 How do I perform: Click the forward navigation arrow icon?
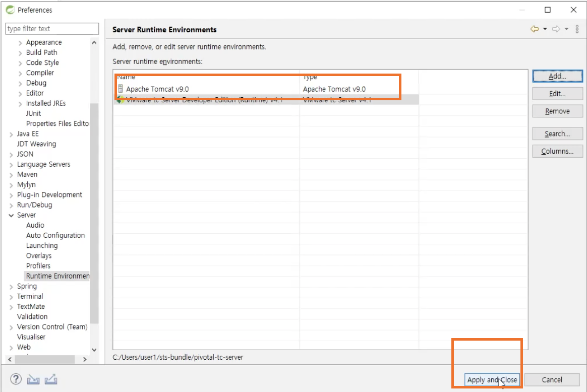pyautogui.click(x=556, y=29)
